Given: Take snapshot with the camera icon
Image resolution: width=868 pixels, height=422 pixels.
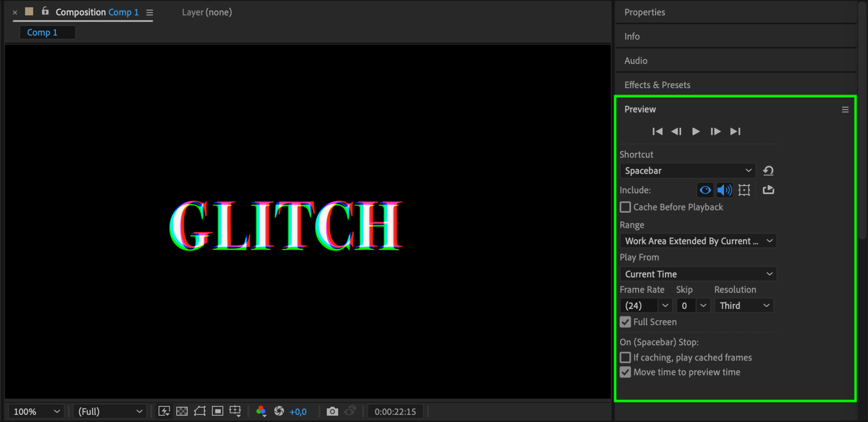Looking at the screenshot, I should click(332, 411).
